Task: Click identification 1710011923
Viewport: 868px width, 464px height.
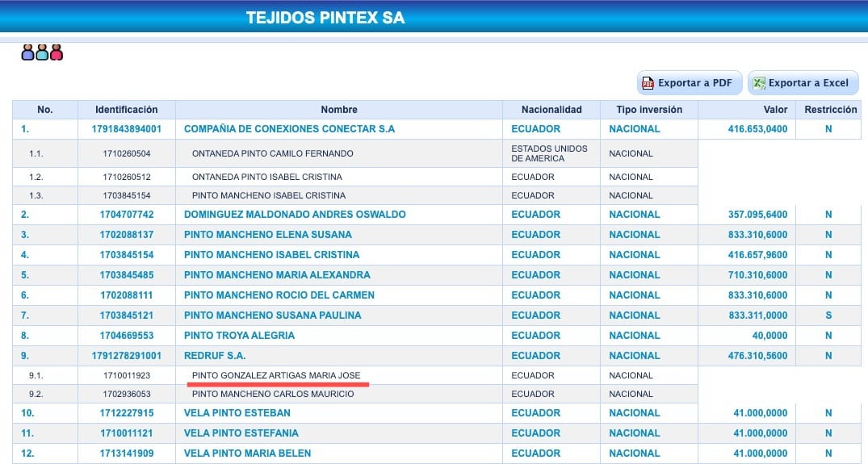Action: coord(127,375)
